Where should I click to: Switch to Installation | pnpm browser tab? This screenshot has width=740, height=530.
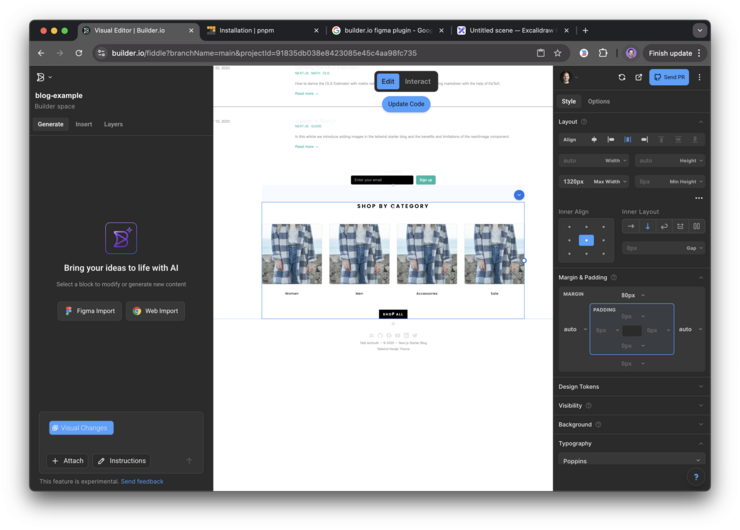262,30
